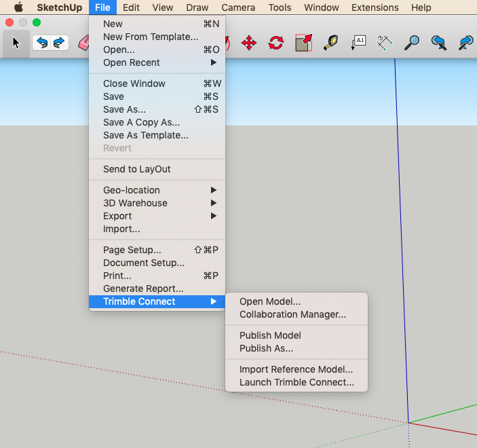Select the Move tool with red arrows
The image size is (477, 448).
pos(249,43)
